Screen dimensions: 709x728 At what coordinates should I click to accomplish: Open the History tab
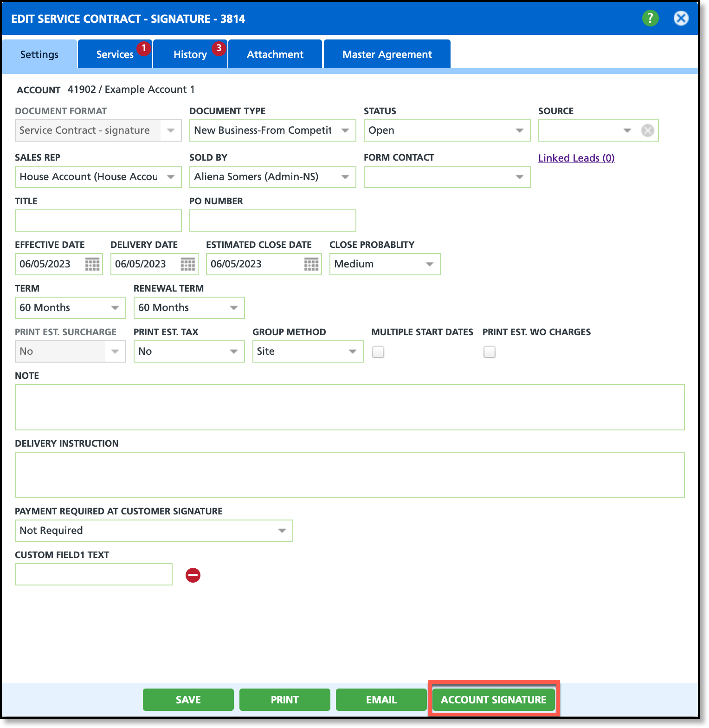point(190,54)
